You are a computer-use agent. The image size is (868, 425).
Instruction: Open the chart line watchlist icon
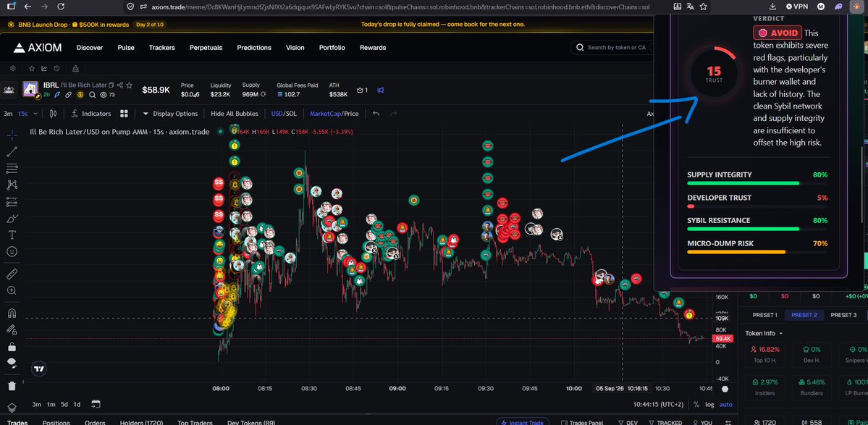tap(43, 68)
